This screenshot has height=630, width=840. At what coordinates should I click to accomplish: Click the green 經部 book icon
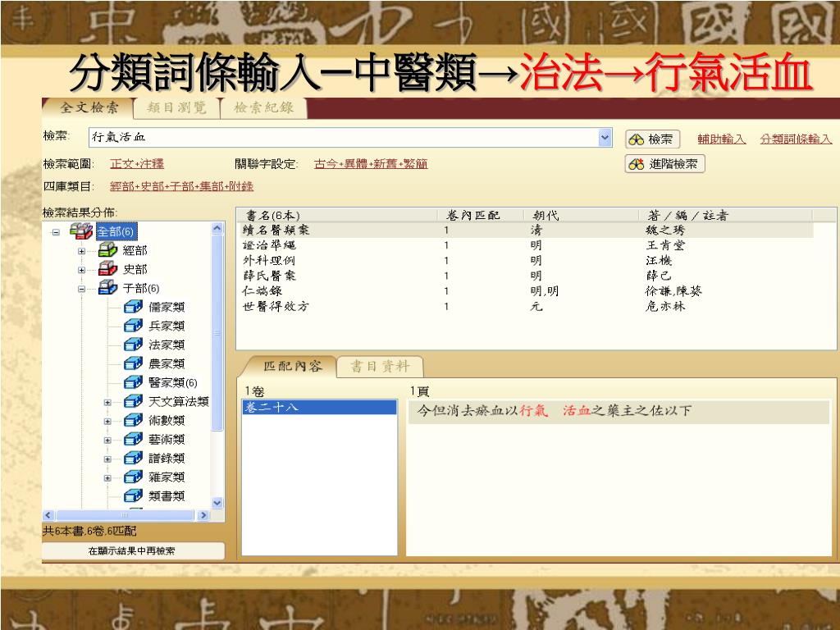pos(107,250)
